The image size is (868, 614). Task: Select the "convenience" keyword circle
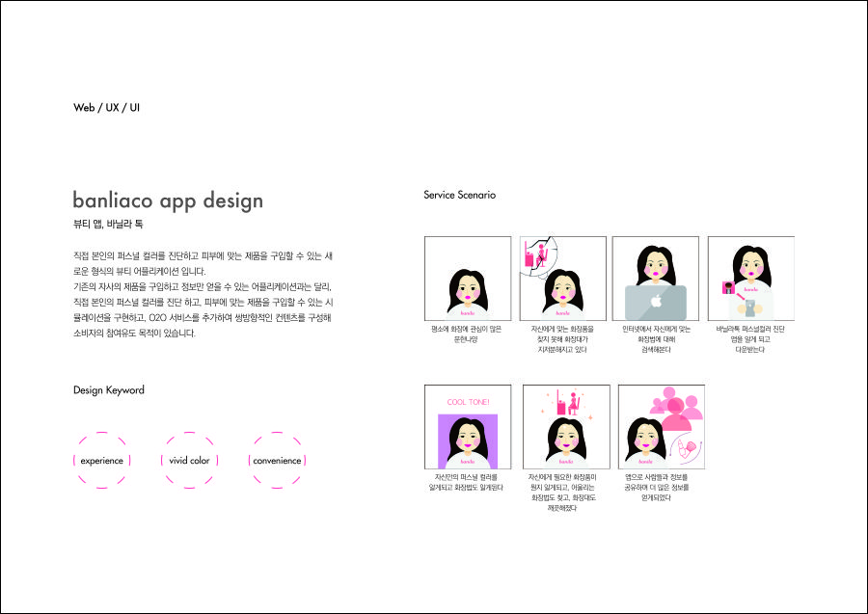pyautogui.click(x=277, y=460)
